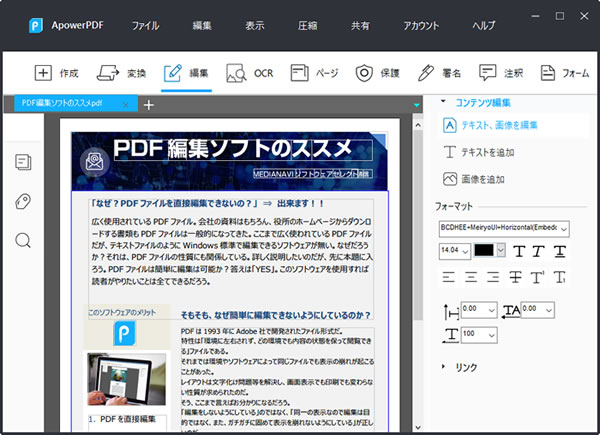The height and width of the screenshot is (435, 600).
Task: Open the bookmarks tag sidebar panel
Action: 23,201
